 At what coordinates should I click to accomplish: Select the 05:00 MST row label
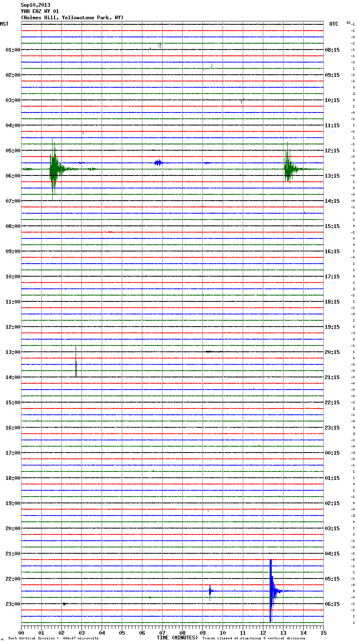point(13,151)
